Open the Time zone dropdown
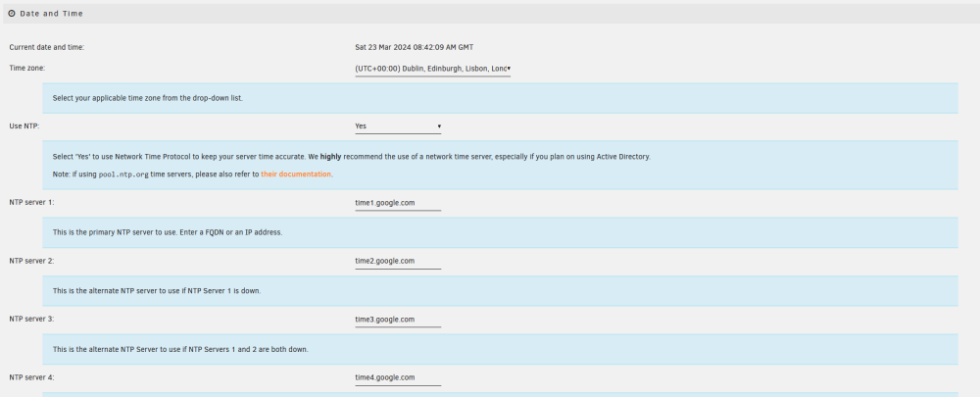This screenshot has width=980, height=397. (432, 69)
